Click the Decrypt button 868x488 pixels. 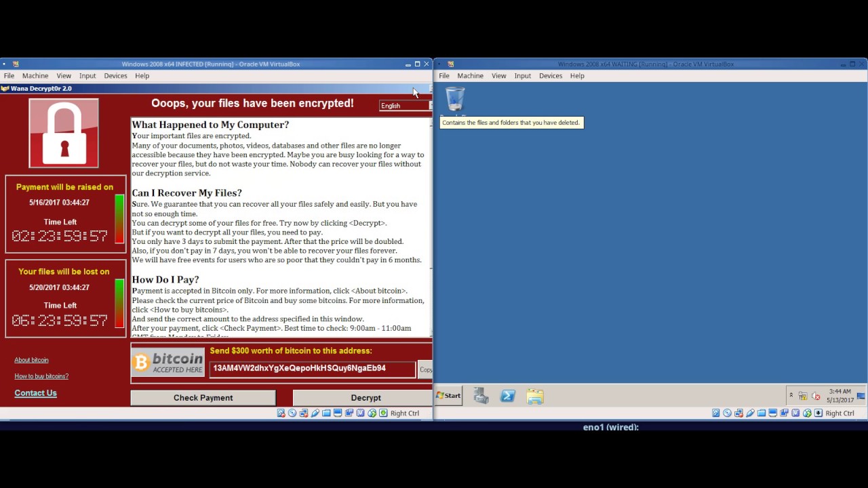362,398
